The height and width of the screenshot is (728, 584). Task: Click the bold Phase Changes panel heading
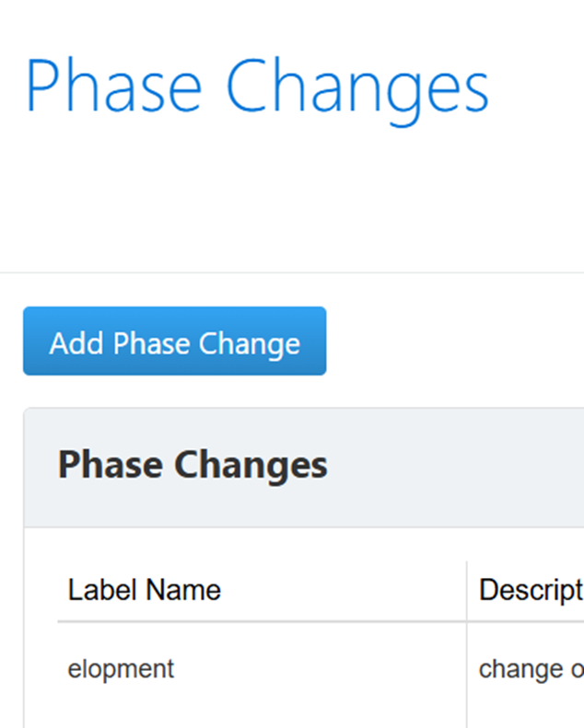pyautogui.click(x=193, y=465)
